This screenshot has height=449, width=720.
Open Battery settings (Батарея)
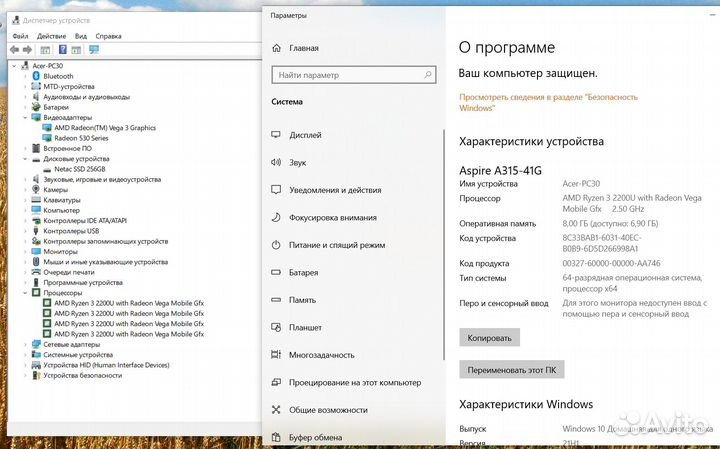coord(303,272)
